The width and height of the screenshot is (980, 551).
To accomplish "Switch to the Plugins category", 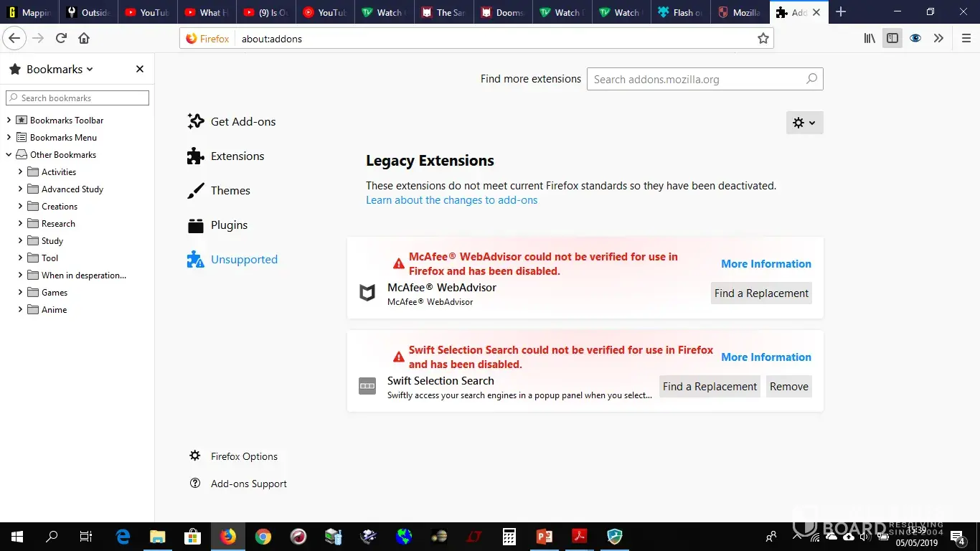I will click(x=228, y=225).
